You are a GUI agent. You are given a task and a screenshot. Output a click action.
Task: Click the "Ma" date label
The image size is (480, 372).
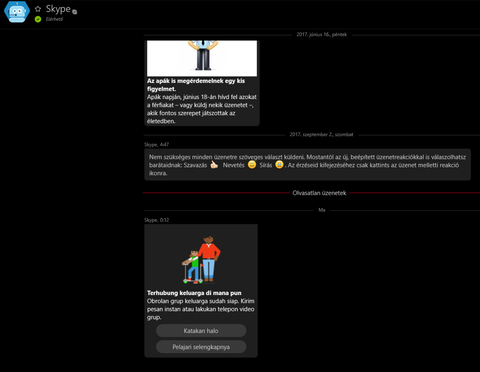point(322,210)
